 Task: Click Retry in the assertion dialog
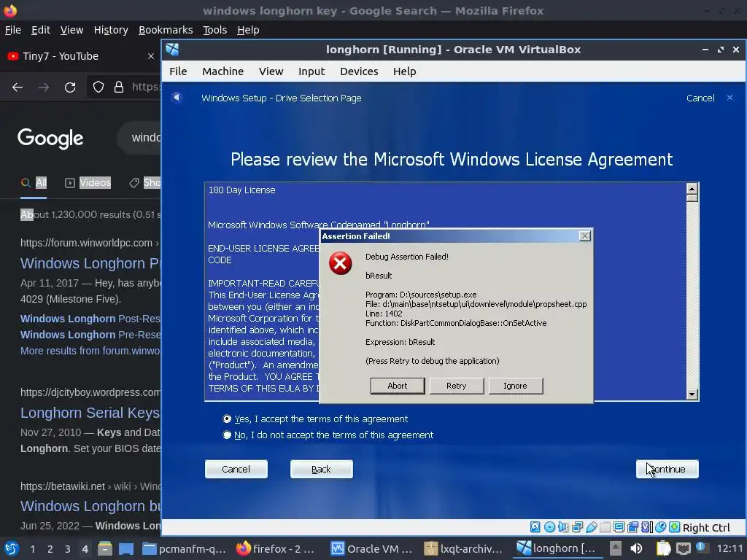[x=457, y=386]
